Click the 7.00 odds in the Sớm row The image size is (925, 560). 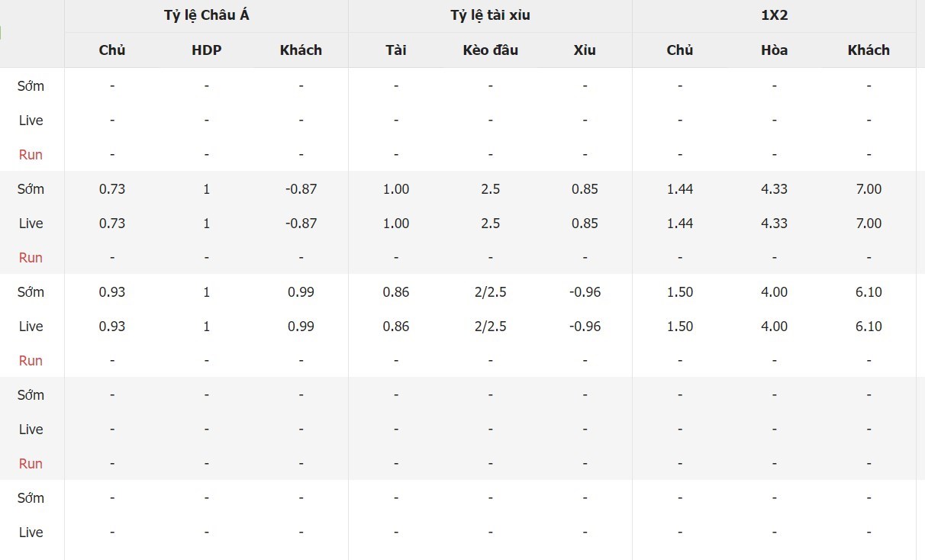(x=869, y=189)
